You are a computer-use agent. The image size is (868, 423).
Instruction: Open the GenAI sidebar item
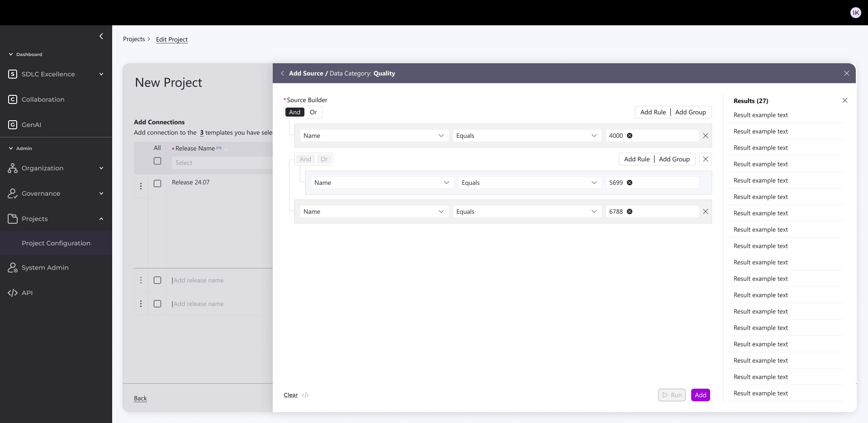point(31,125)
